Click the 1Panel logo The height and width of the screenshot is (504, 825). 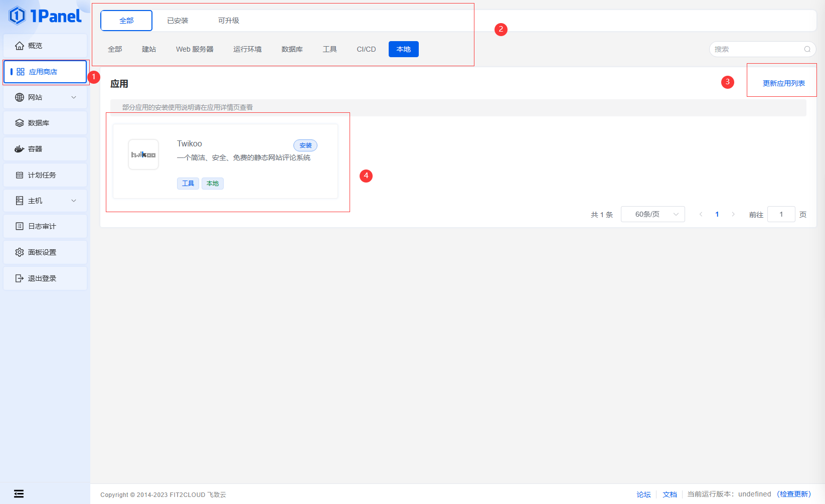45,16
